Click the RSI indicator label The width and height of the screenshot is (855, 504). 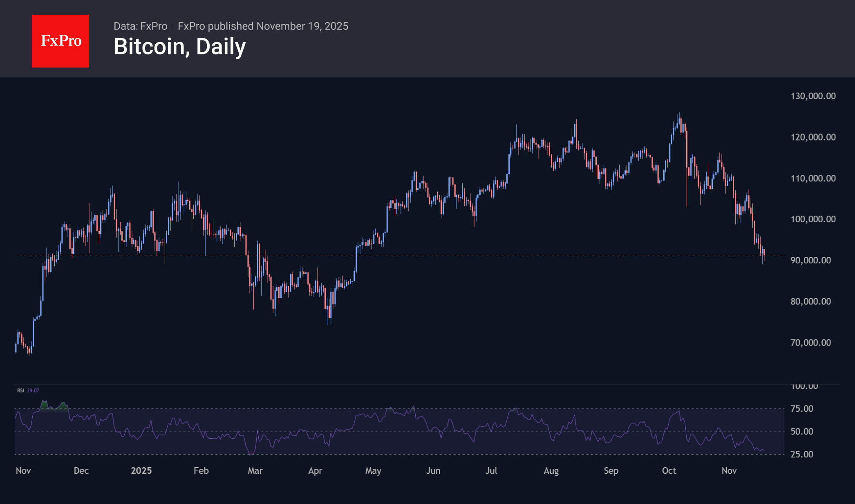(x=20, y=390)
